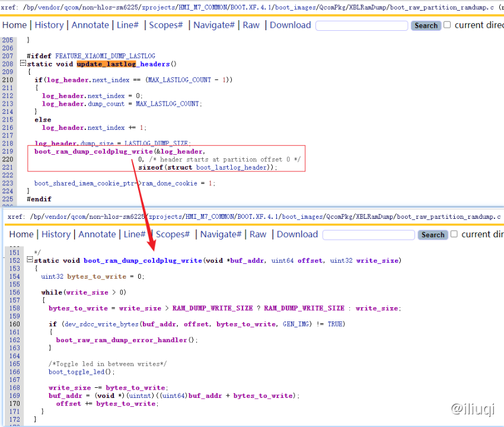This screenshot has width=504, height=427.
Task: Click Download in the upper panel menu
Action: pyautogui.click(x=291, y=25)
